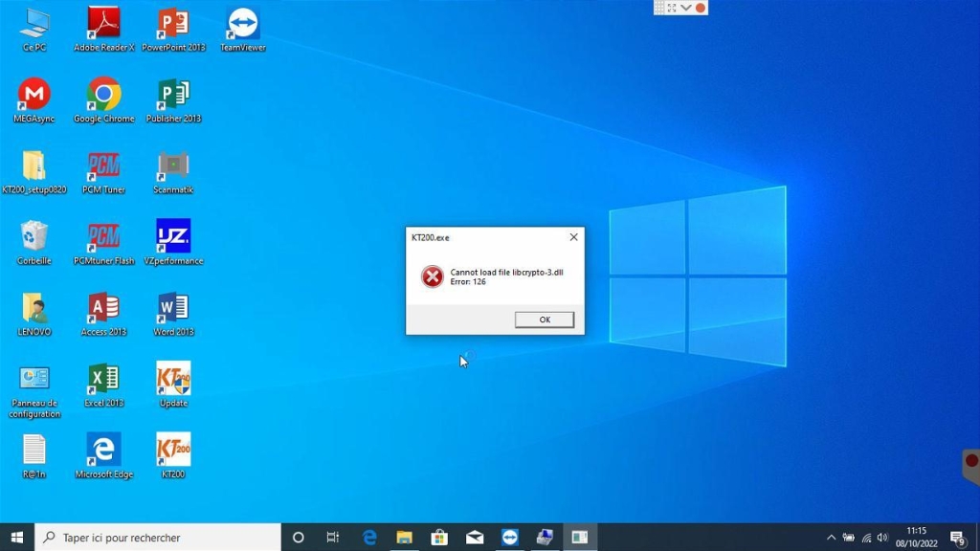Open the taskbar app beside TeamViewer

click(x=545, y=538)
